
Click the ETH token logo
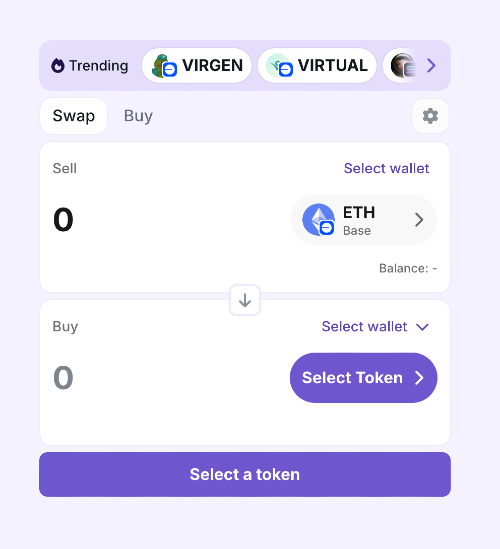pos(318,220)
